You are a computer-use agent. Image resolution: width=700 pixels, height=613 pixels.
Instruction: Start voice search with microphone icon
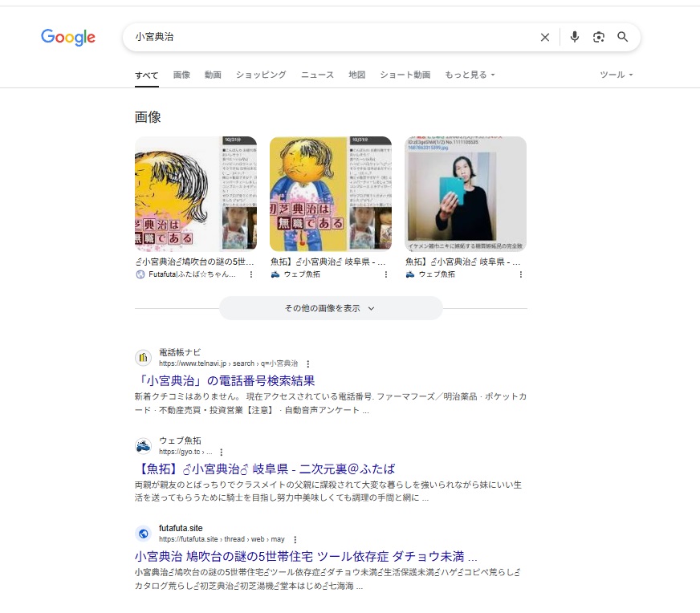(x=575, y=37)
